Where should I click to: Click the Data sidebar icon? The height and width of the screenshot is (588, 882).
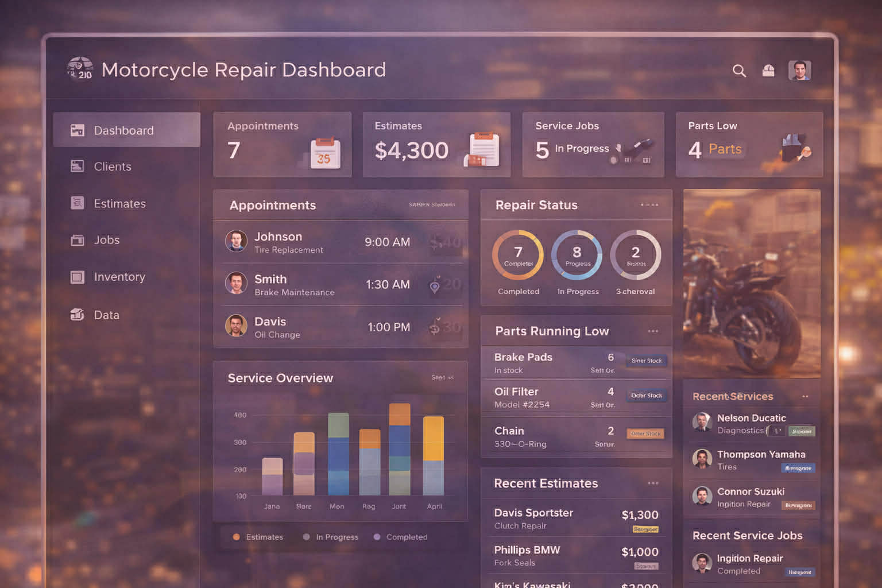(78, 315)
